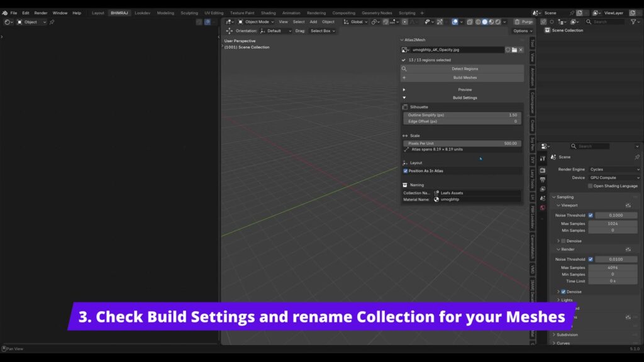Toggle snapping magnet icon in viewport header

tap(386, 22)
